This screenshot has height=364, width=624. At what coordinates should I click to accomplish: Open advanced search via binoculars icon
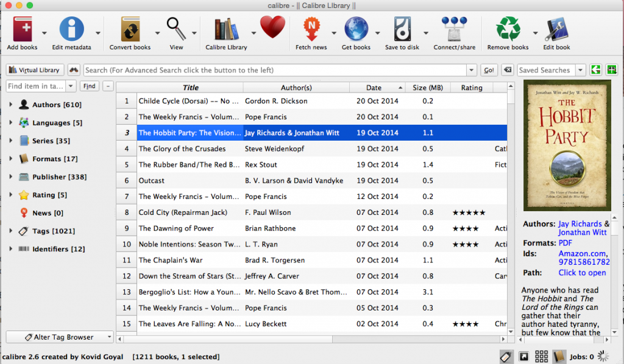[x=74, y=70]
